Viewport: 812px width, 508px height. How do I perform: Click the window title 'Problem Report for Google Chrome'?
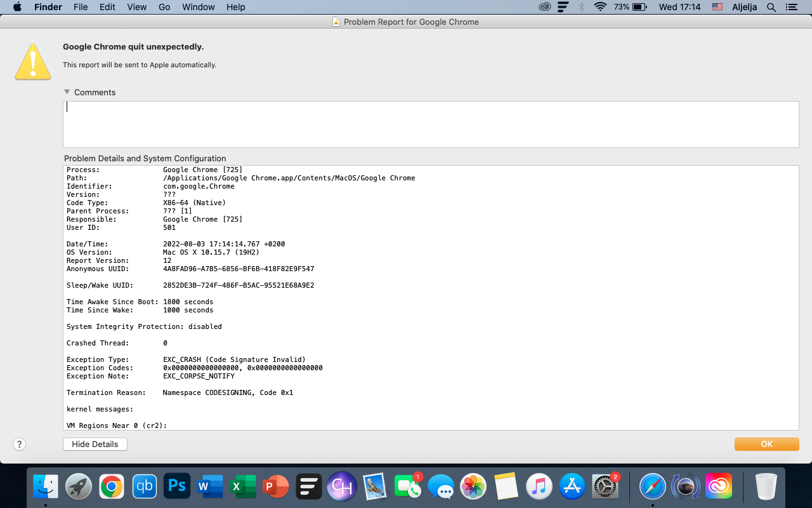tap(411, 22)
